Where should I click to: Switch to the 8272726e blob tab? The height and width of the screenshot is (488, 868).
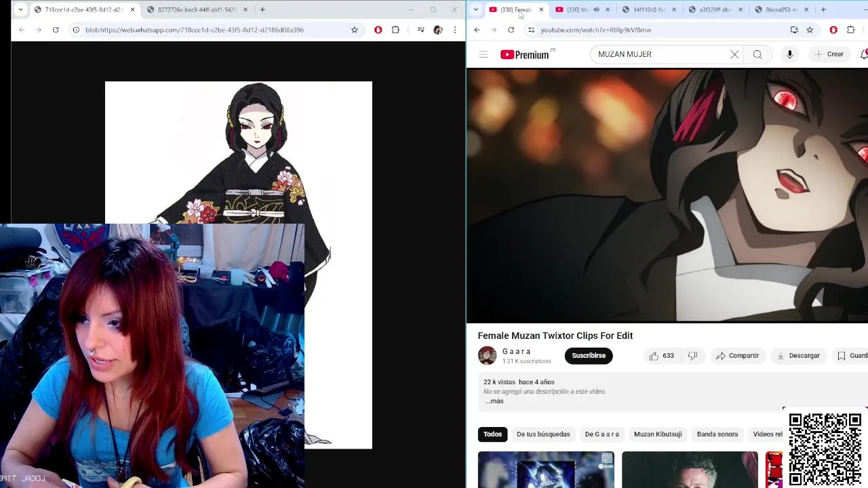[x=196, y=9]
